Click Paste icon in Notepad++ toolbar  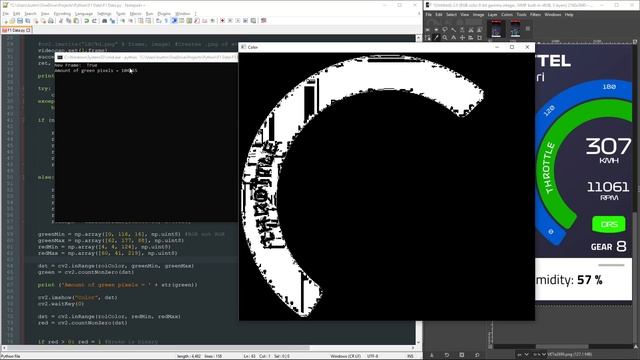click(76, 21)
